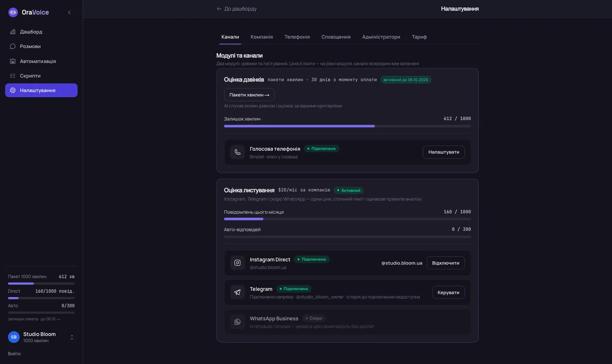Screen dimensions: 612x364
Task: Click the back arrow icon
Action: [219, 9]
